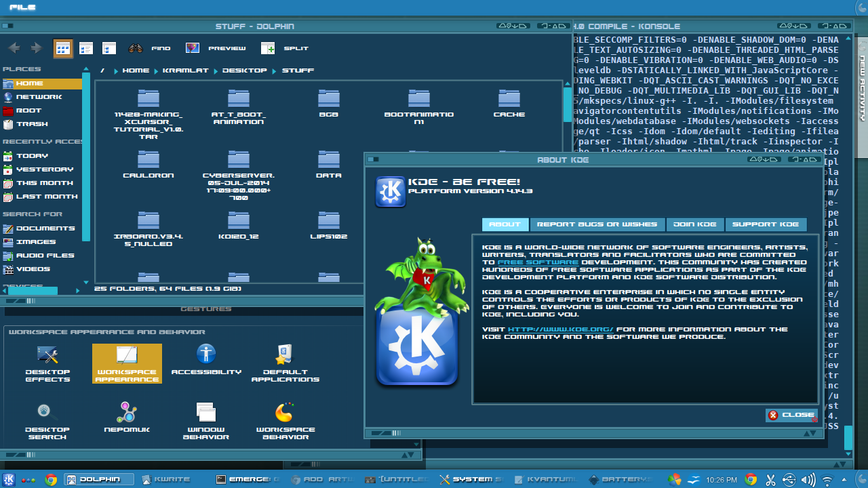Select the 11428-making_xcursor_tutorial tar file

(149, 114)
